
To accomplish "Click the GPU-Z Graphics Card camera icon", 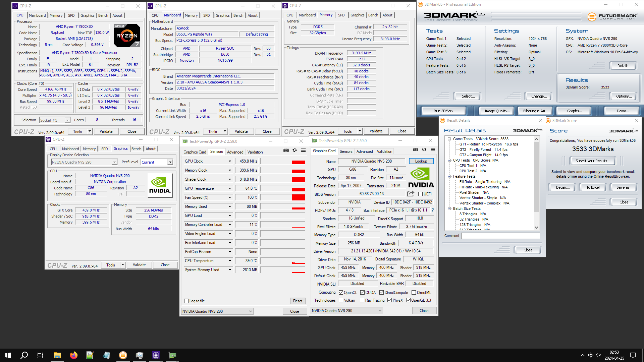I will 415,150.
